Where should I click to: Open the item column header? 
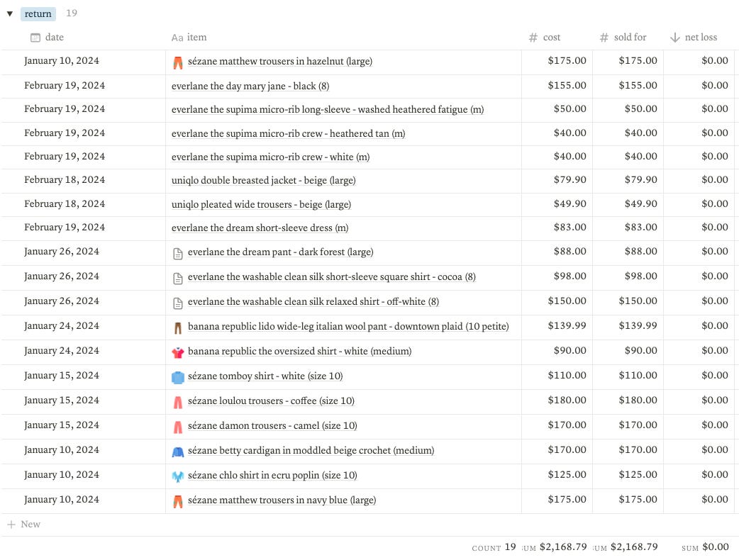(x=189, y=37)
